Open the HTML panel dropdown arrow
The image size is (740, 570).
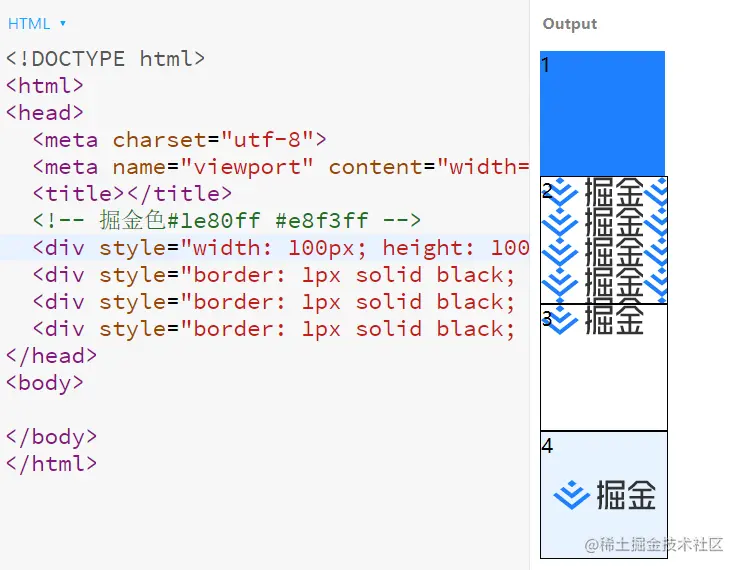pos(63,23)
